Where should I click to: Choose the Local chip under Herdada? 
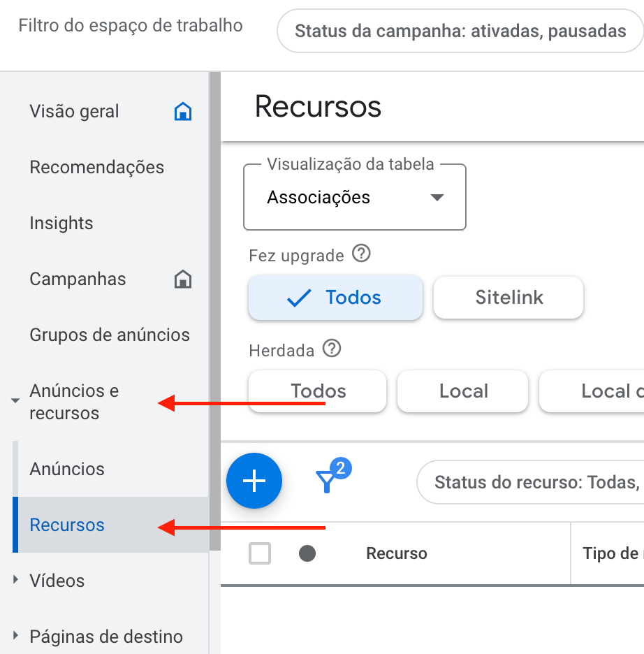click(x=463, y=391)
